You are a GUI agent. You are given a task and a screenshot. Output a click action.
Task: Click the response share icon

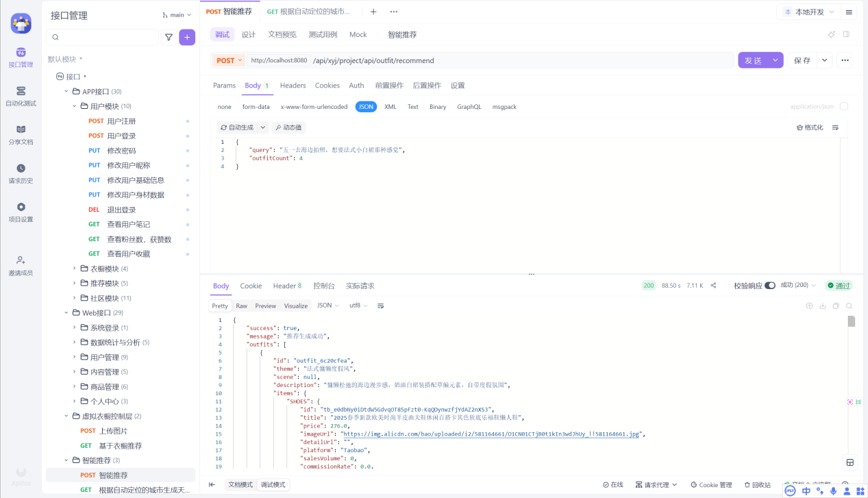pos(713,286)
